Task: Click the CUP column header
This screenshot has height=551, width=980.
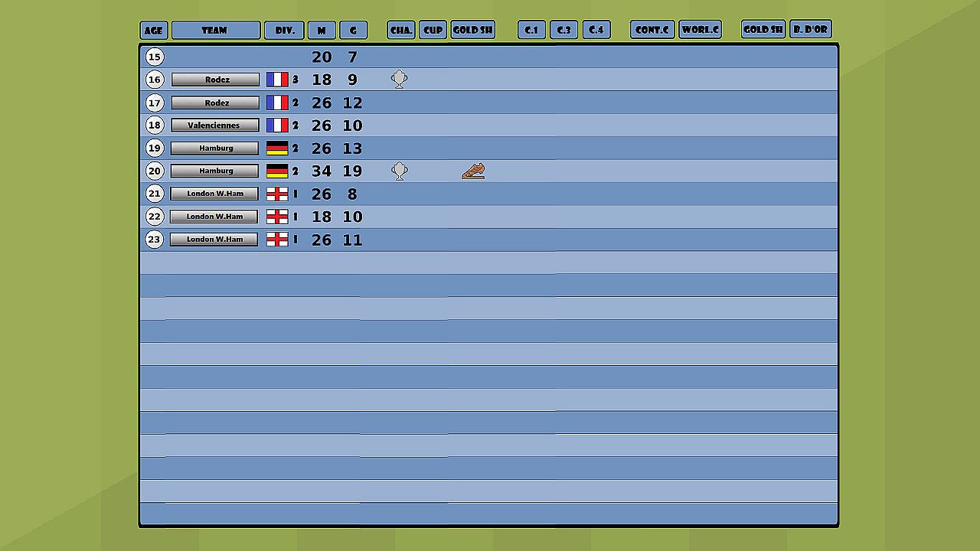Action: (433, 31)
